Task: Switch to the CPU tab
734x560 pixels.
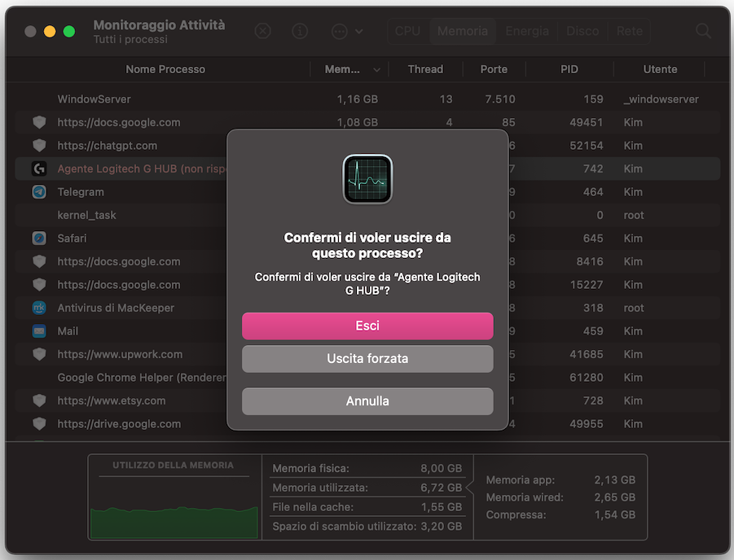Action: [407, 31]
